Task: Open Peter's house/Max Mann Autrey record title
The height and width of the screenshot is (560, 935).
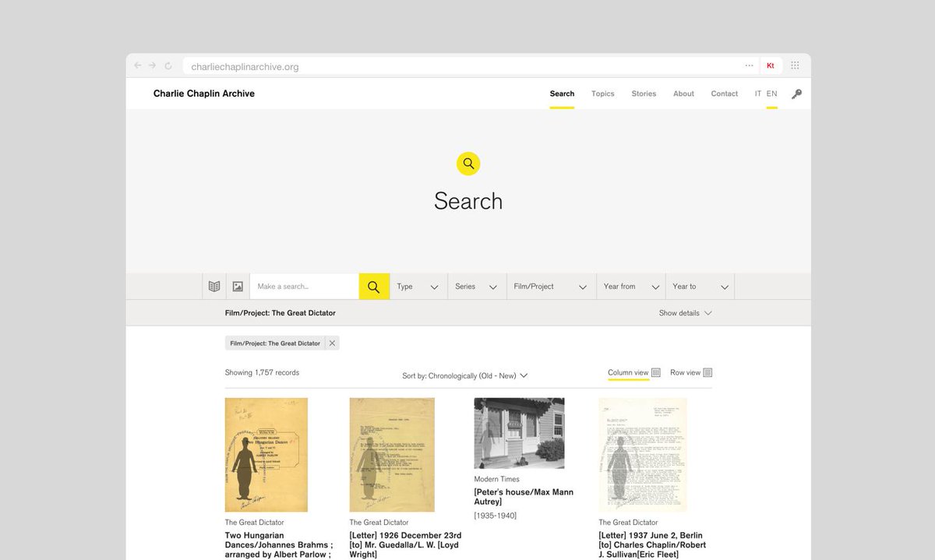Action: (524, 497)
